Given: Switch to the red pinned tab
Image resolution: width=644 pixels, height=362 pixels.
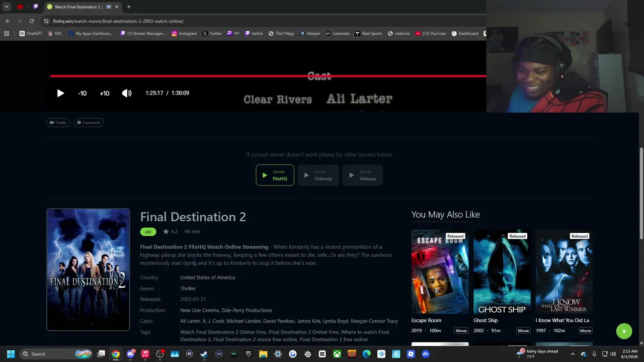Looking at the screenshot, I should [x=20, y=7].
